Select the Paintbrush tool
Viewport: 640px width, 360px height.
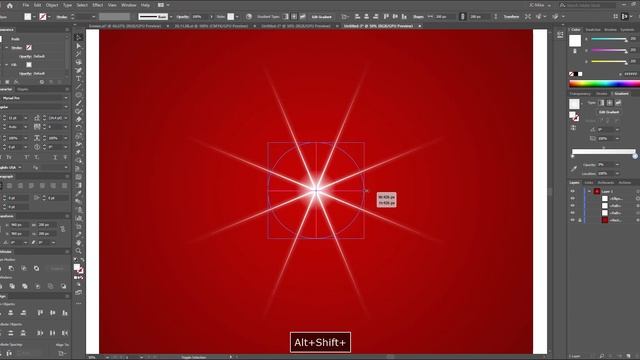[x=78, y=103]
